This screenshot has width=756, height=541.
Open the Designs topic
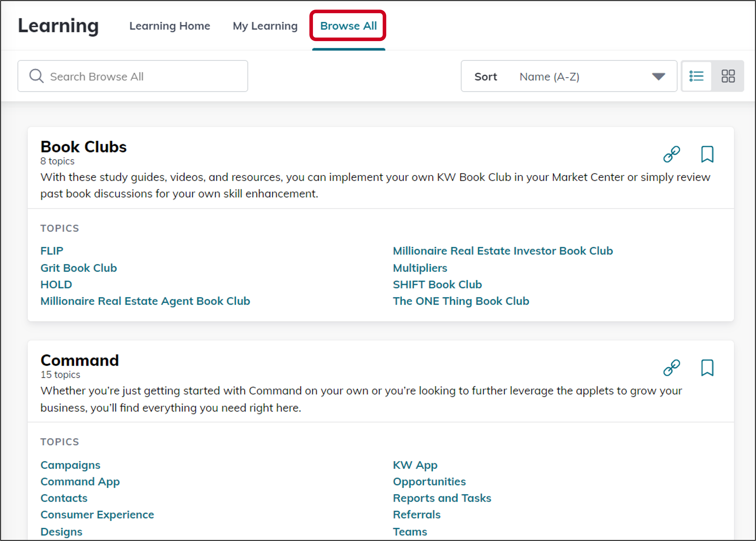(61, 532)
